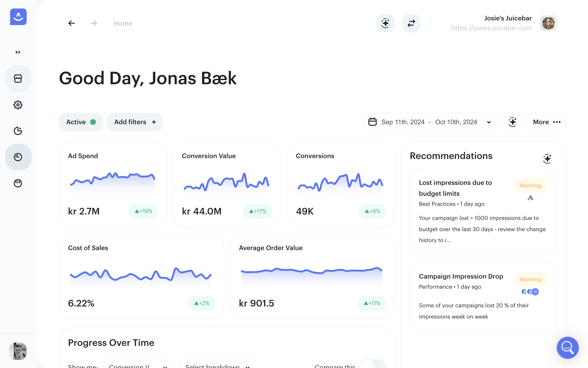Click the face icon in sidebar
This screenshot has width=588, height=368.
18,183
